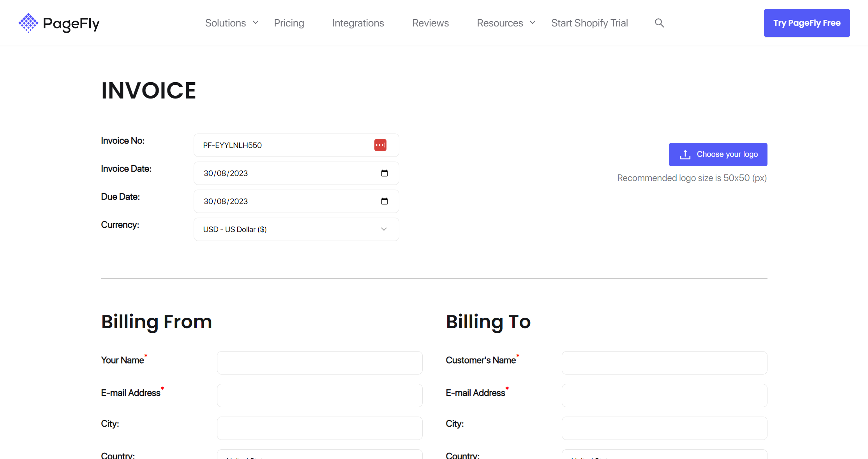The image size is (868, 459).
Task: Open the search magnifier icon
Action: point(659,23)
